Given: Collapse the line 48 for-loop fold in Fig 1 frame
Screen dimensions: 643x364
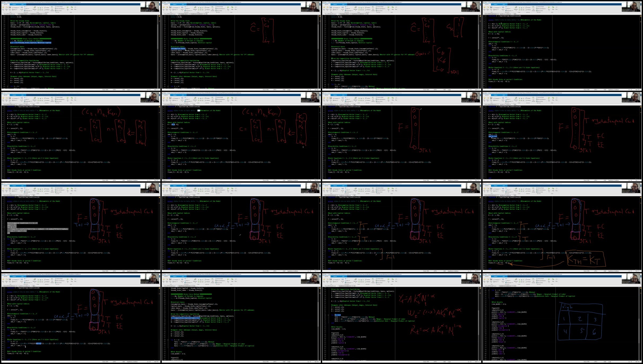Looking at the screenshot, I should [x=489, y=290].
